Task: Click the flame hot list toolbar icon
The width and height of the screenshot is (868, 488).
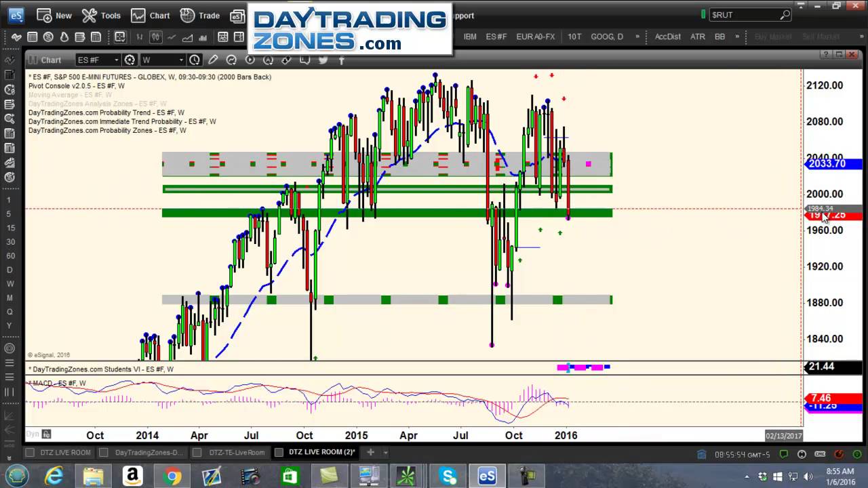Action: coord(64,37)
